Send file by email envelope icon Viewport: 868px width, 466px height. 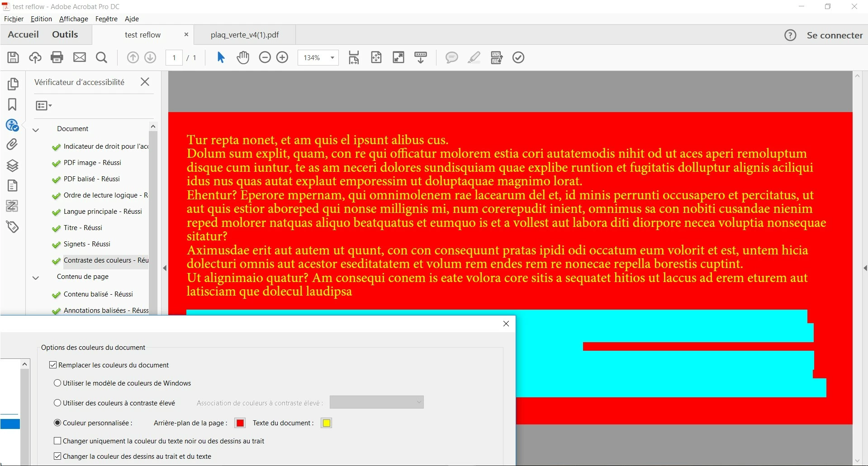[80, 57]
